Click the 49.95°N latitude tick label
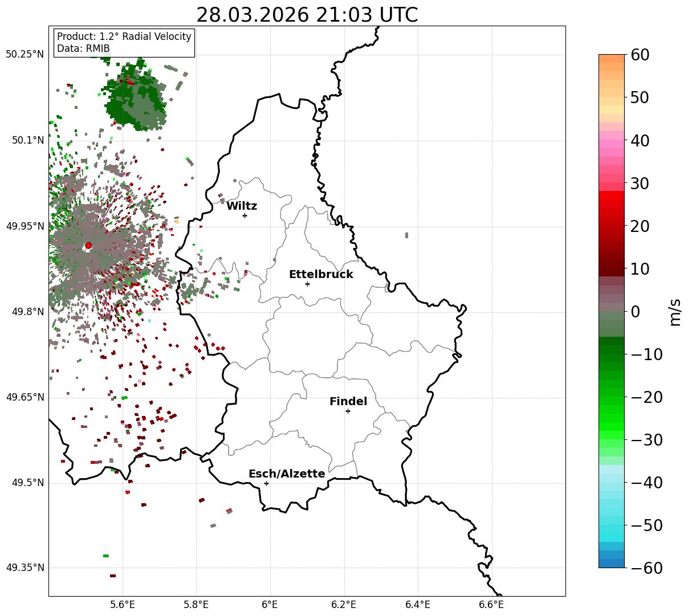The image size is (688, 616). [x=25, y=226]
